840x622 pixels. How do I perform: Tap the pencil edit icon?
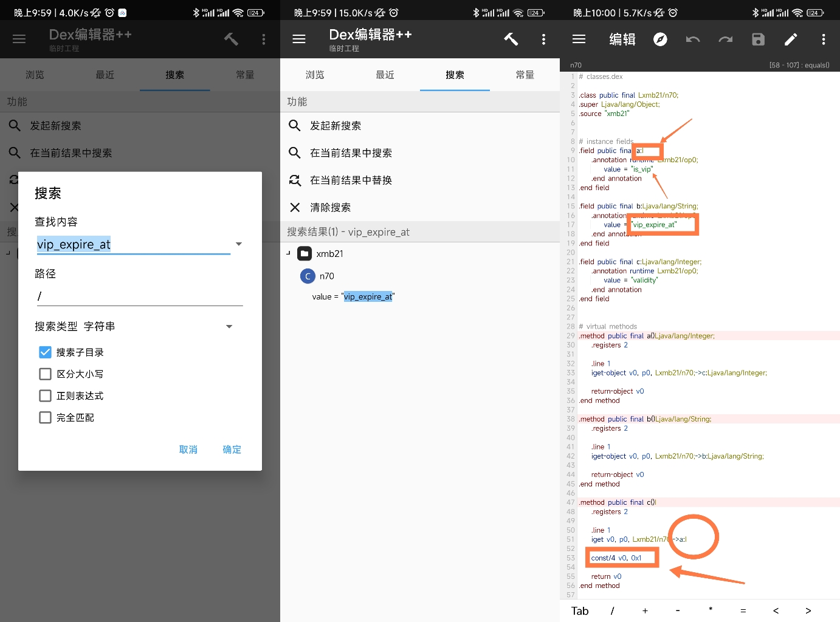pyautogui.click(x=791, y=39)
